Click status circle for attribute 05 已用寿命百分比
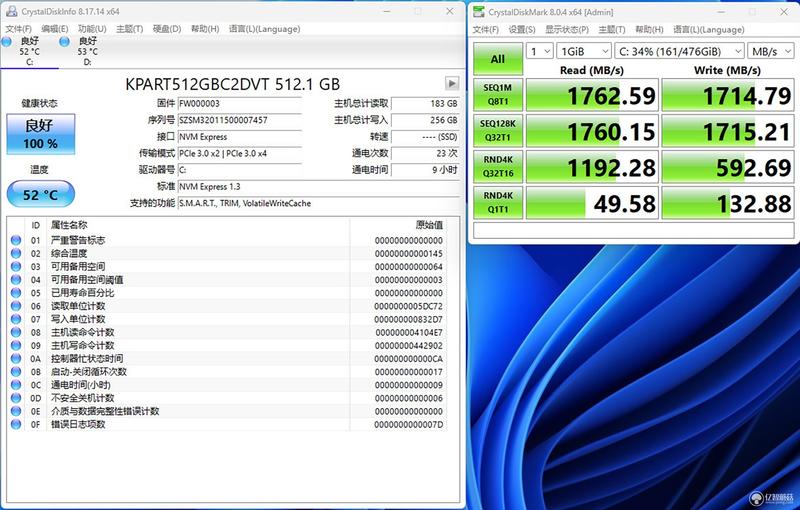 [x=16, y=293]
